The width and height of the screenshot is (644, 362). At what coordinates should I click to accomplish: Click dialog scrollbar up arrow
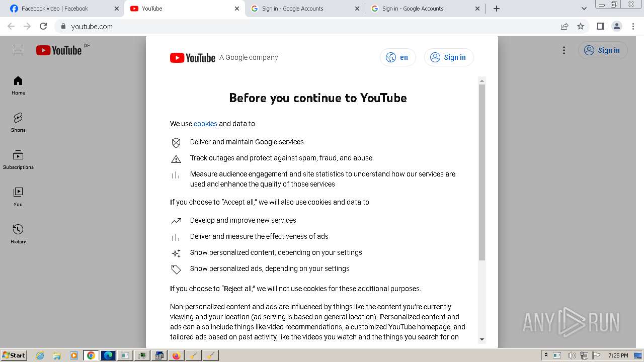point(482,81)
